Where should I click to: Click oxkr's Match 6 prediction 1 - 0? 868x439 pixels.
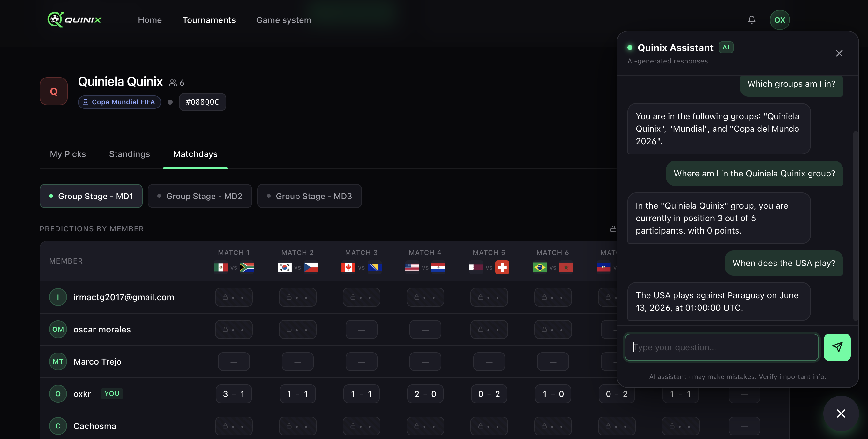click(x=553, y=393)
